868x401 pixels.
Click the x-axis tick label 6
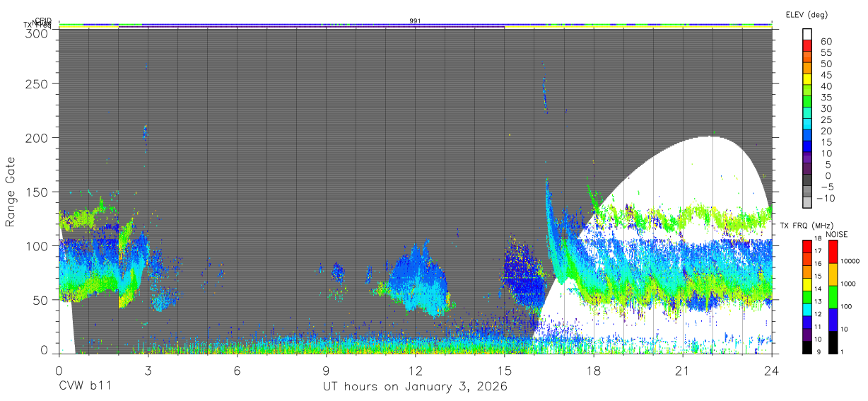tap(237, 371)
